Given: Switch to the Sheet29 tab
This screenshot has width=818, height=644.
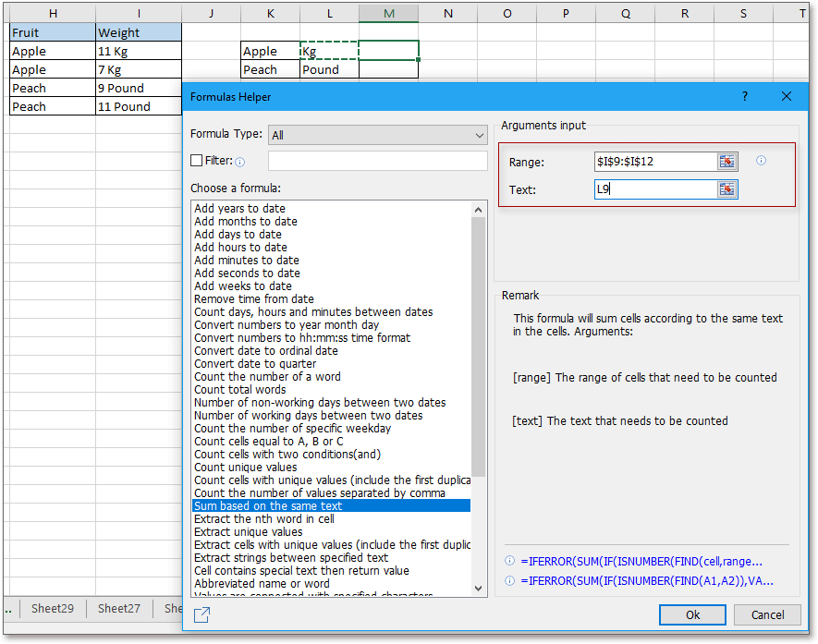Looking at the screenshot, I should pyautogui.click(x=53, y=608).
